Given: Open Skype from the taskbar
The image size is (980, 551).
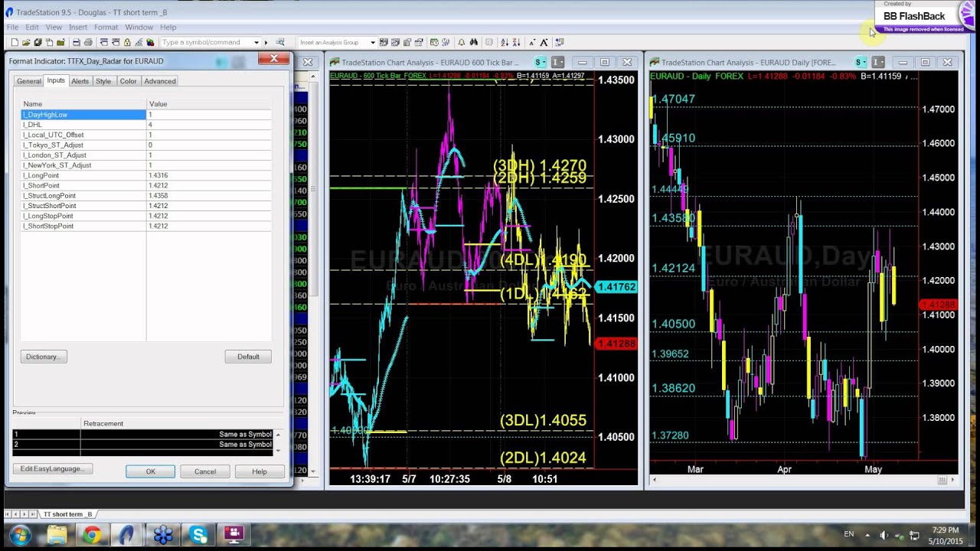Looking at the screenshot, I should pyautogui.click(x=198, y=534).
